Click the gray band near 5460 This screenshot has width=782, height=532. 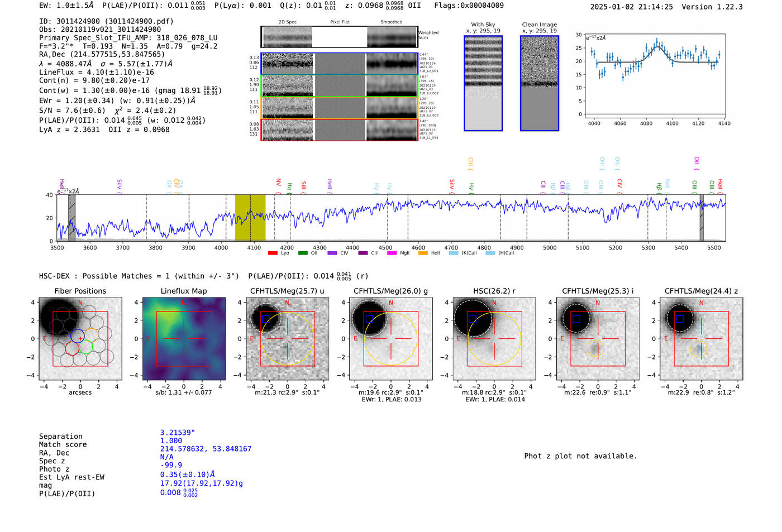(x=702, y=218)
